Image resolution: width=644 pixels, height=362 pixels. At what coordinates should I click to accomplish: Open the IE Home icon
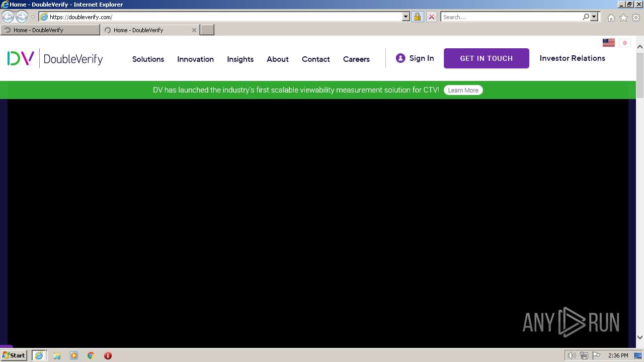pyautogui.click(x=611, y=18)
